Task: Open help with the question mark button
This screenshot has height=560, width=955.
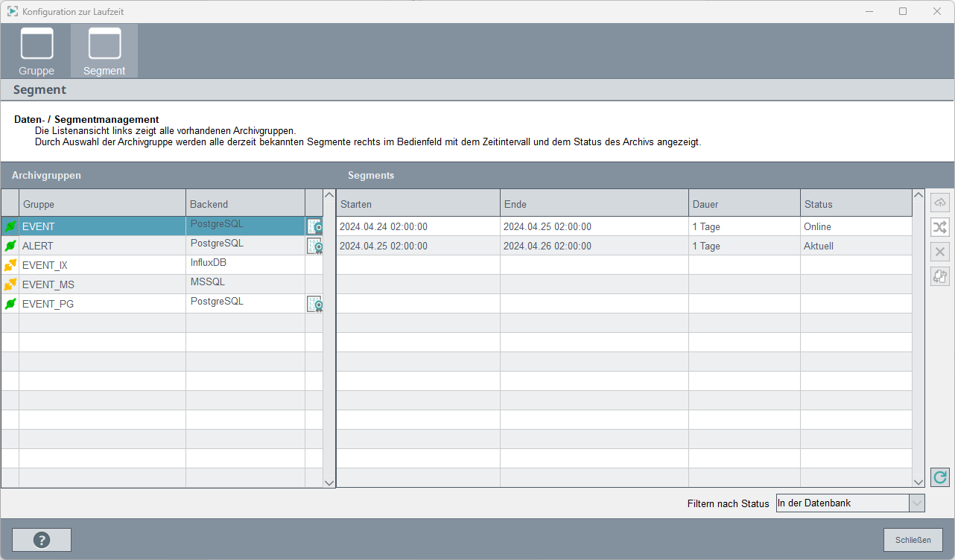Action: click(x=42, y=540)
